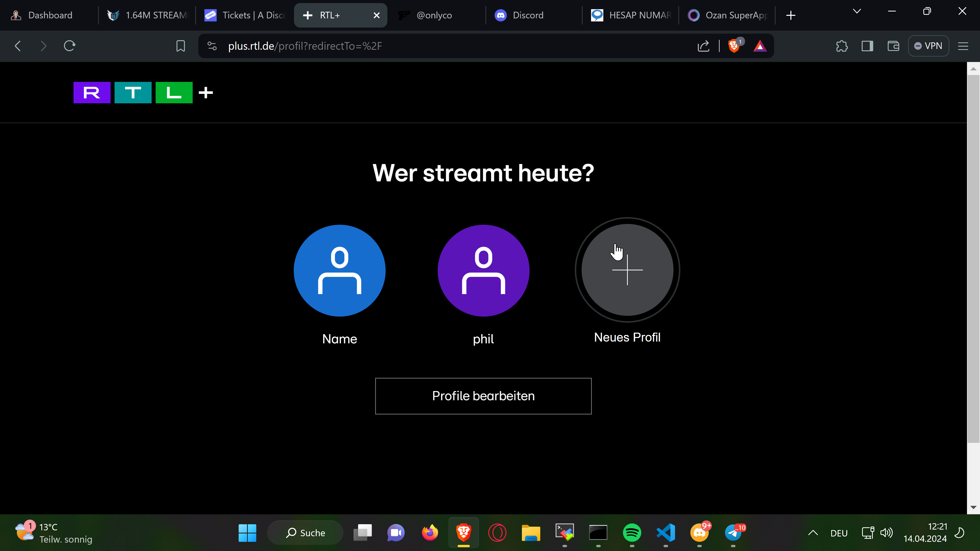The width and height of the screenshot is (980, 551).
Task: Reload the current page
Action: point(69,46)
